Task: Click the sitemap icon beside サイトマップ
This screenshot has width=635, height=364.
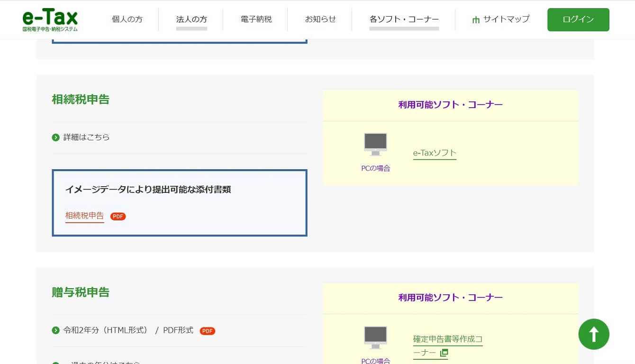Action: click(x=476, y=20)
